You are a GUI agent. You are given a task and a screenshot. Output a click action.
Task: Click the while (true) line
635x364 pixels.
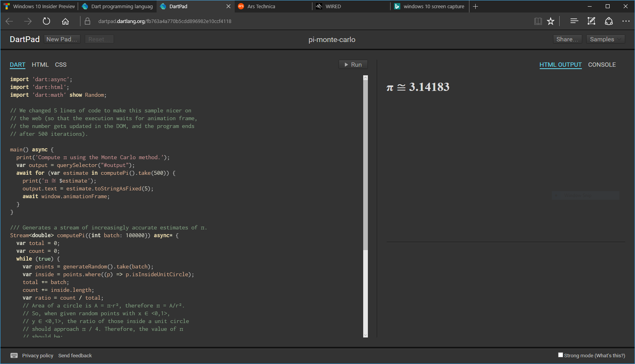point(38,259)
